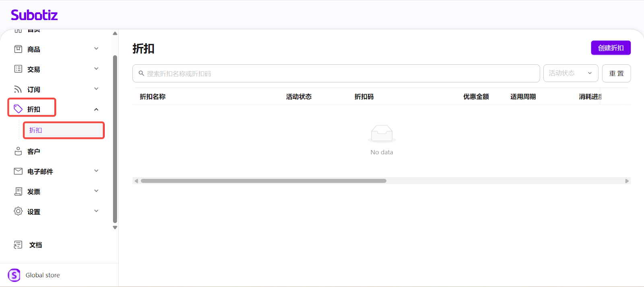The width and height of the screenshot is (644, 287).
Task: Click the Settings (设置) gear icon
Action: tap(18, 211)
